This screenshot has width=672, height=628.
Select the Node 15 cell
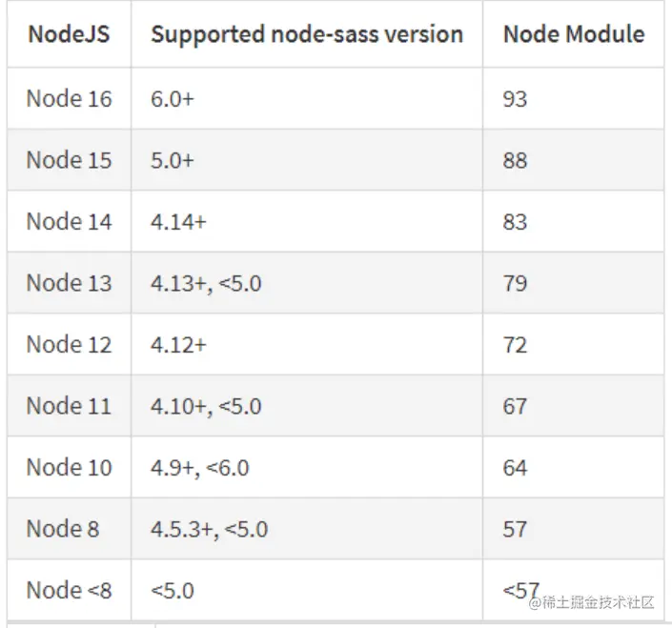point(69,160)
